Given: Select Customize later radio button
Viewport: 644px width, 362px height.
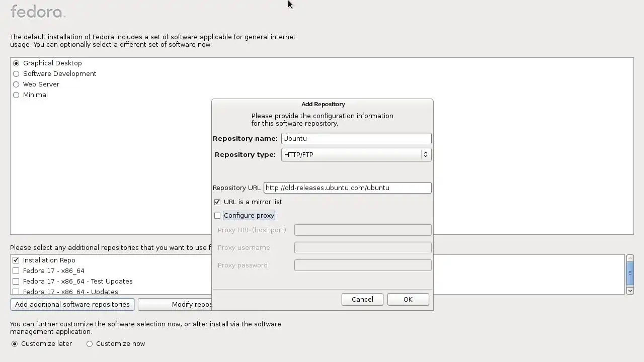Looking at the screenshot, I should [x=15, y=344].
